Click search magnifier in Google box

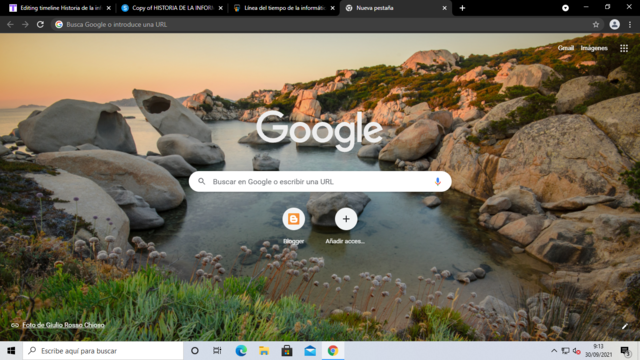coord(202,181)
